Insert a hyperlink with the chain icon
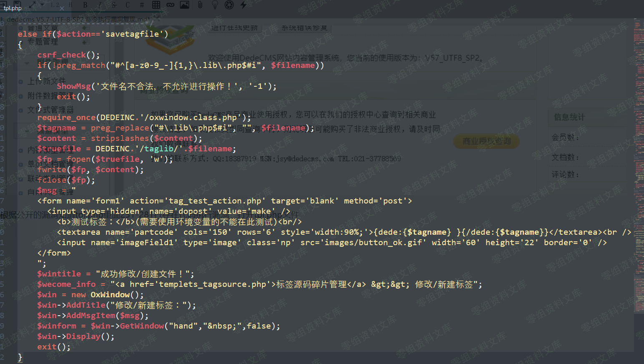 click(170, 5)
